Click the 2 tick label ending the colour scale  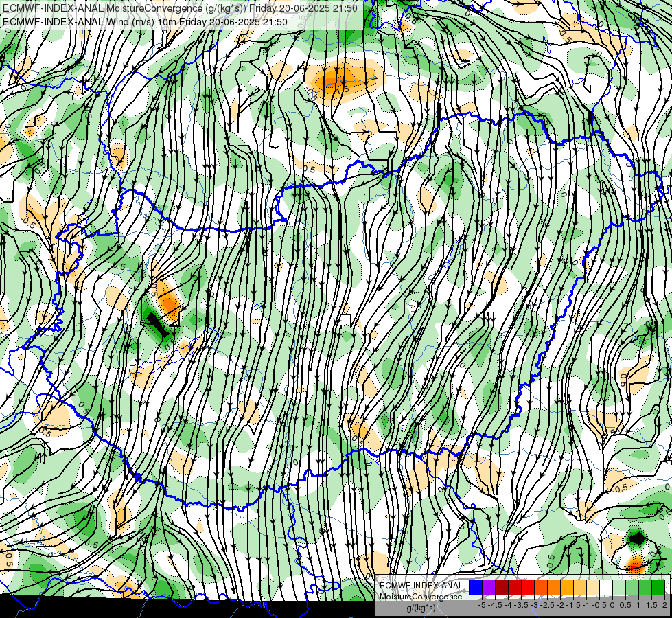pos(664,605)
